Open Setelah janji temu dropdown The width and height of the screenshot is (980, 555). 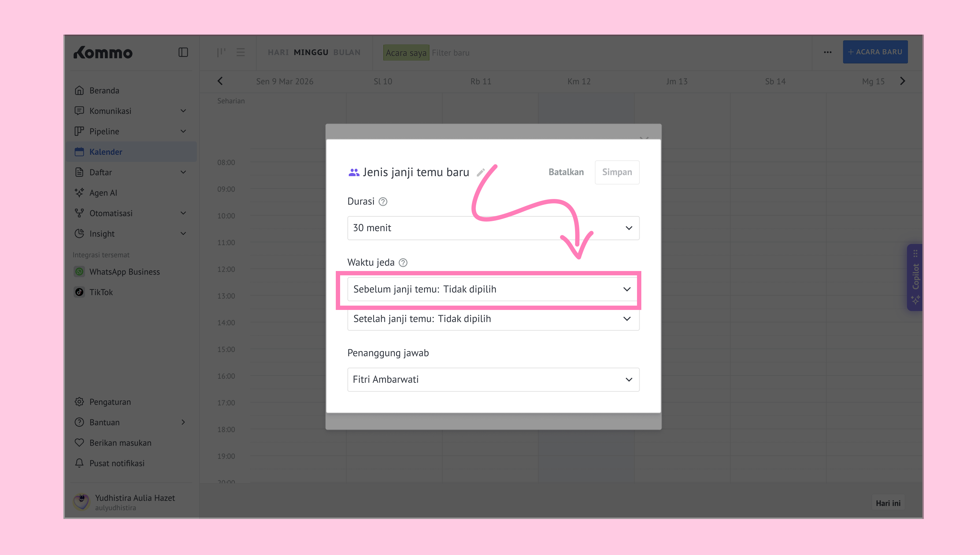tap(493, 319)
